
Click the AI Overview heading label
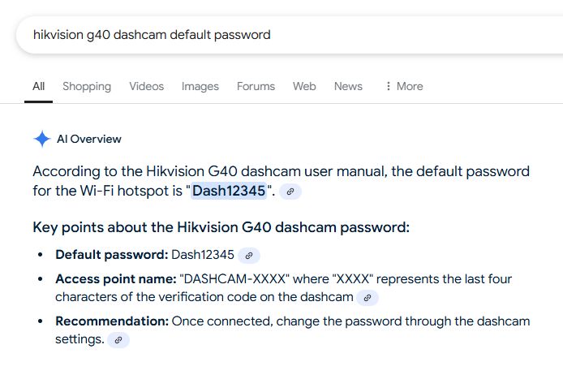pyautogui.click(x=88, y=139)
